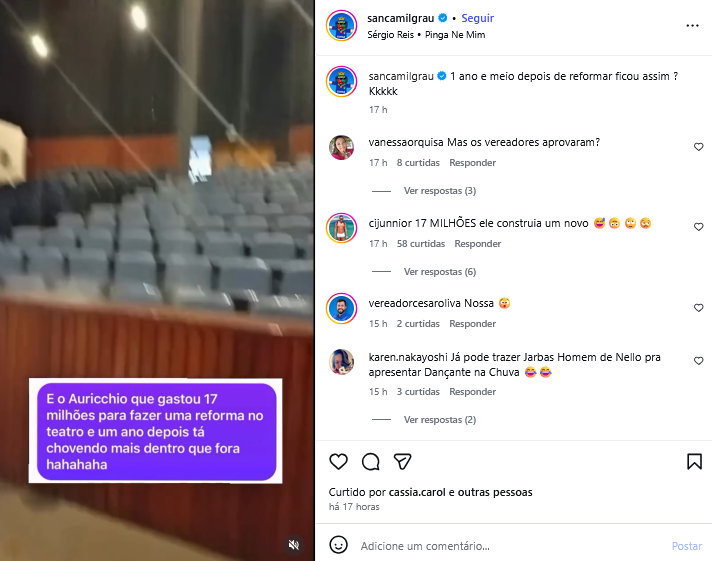Expand Ver respostas (6) replies
712x561 pixels.
(440, 272)
